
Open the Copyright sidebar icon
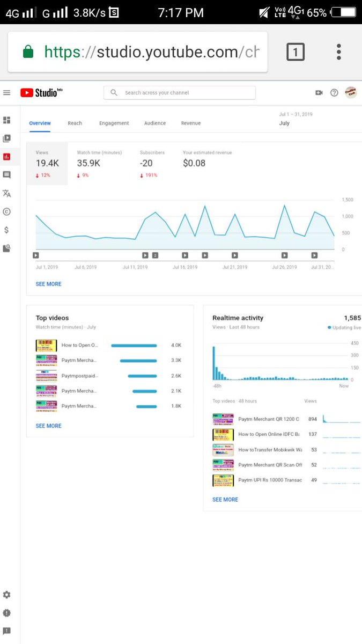(6, 211)
